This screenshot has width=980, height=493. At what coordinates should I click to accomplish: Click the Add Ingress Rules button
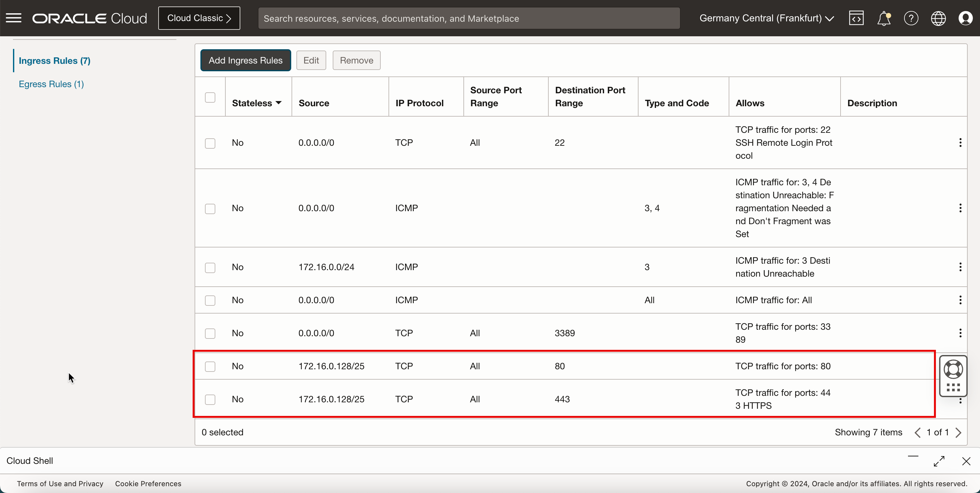[x=245, y=60]
